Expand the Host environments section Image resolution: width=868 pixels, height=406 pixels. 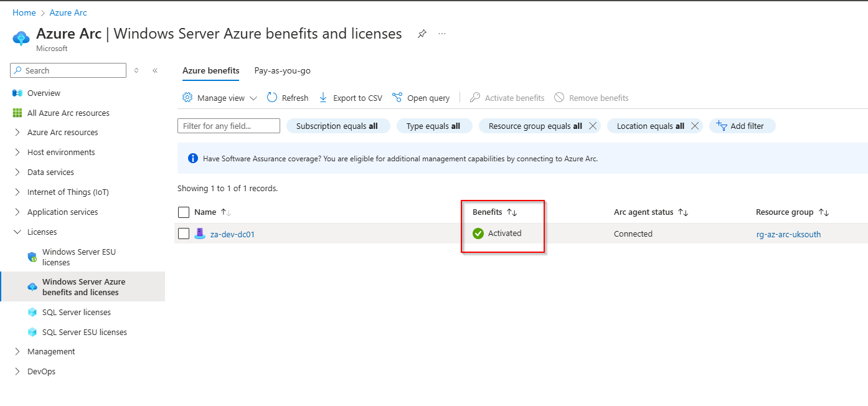(17, 153)
